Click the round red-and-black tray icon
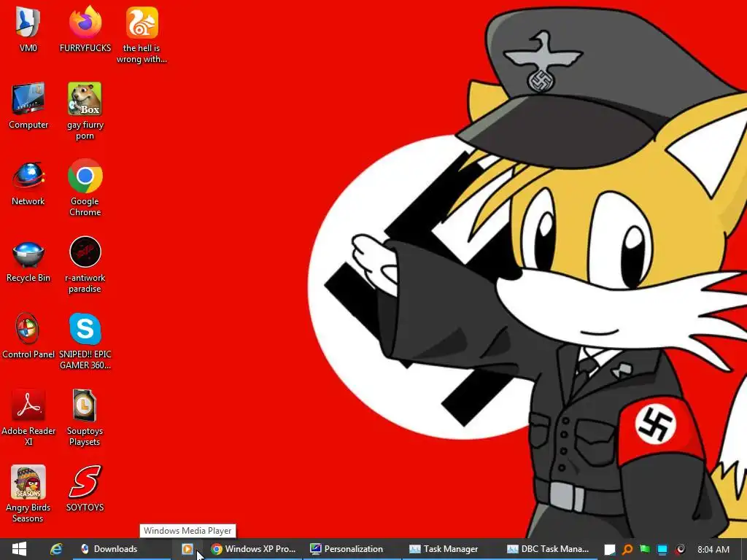747x560 pixels. (681, 550)
